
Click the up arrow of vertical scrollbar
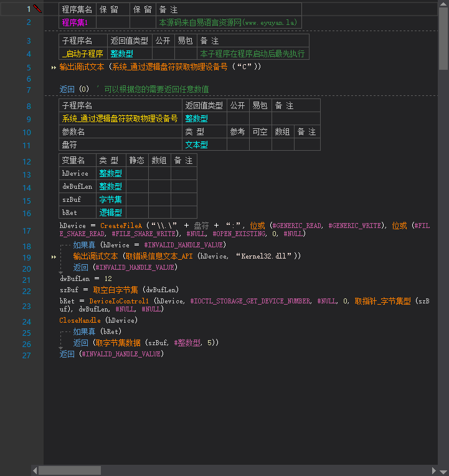point(443,4)
